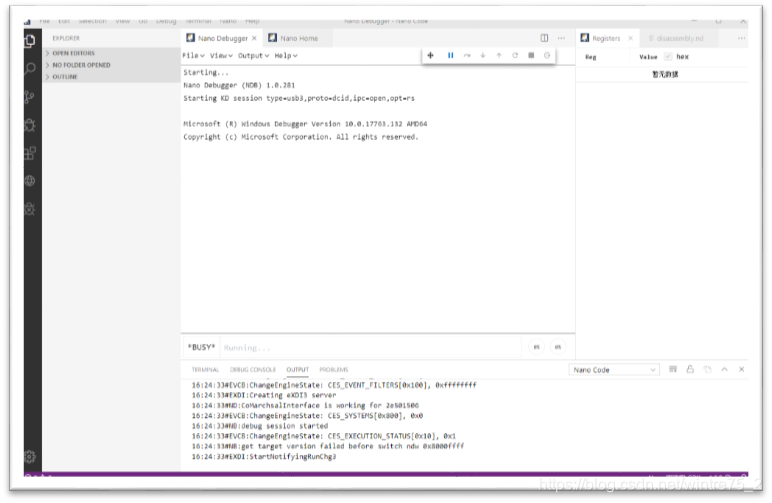
Task: Switch to the Nano Debugger tab
Action: [x=222, y=38]
